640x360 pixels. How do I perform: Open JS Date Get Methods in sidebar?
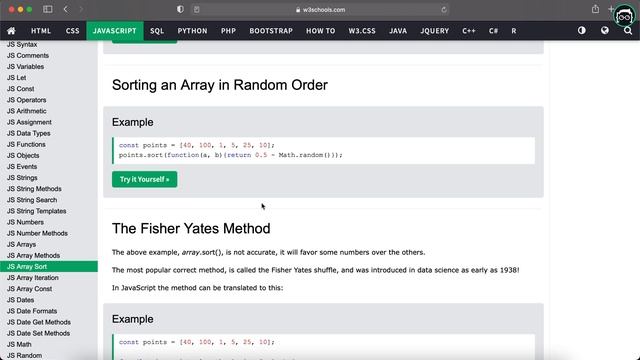pyautogui.click(x=39, y=322)
